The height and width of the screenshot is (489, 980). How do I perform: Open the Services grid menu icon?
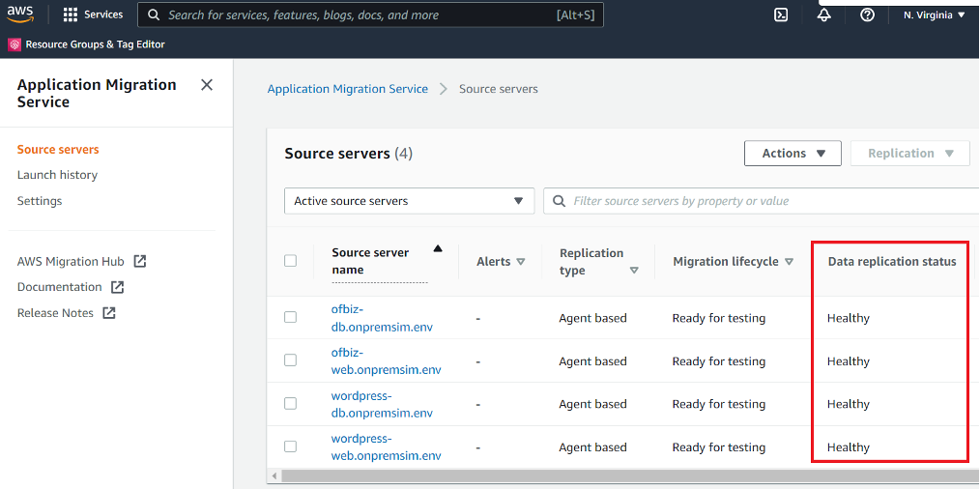(71, 14)
